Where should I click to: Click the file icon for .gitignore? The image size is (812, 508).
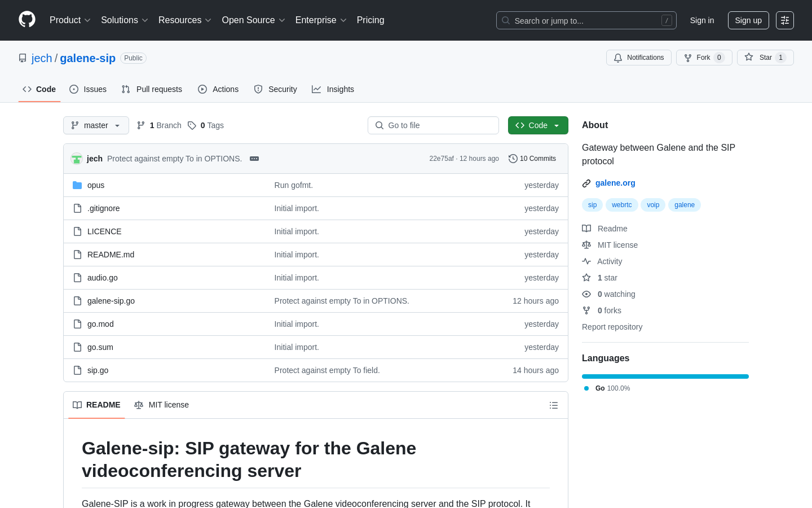pyautogui.click(x=77, y=208)
